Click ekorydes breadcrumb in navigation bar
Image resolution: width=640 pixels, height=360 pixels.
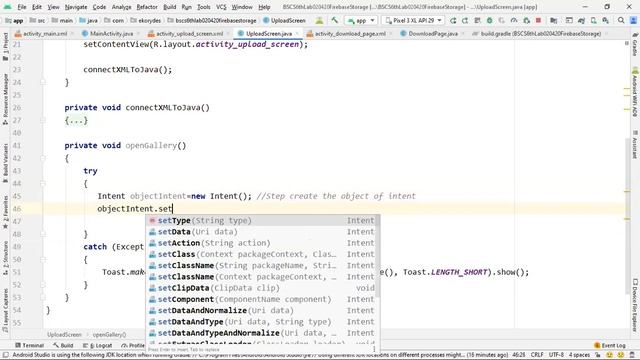[x=149, y=20]
